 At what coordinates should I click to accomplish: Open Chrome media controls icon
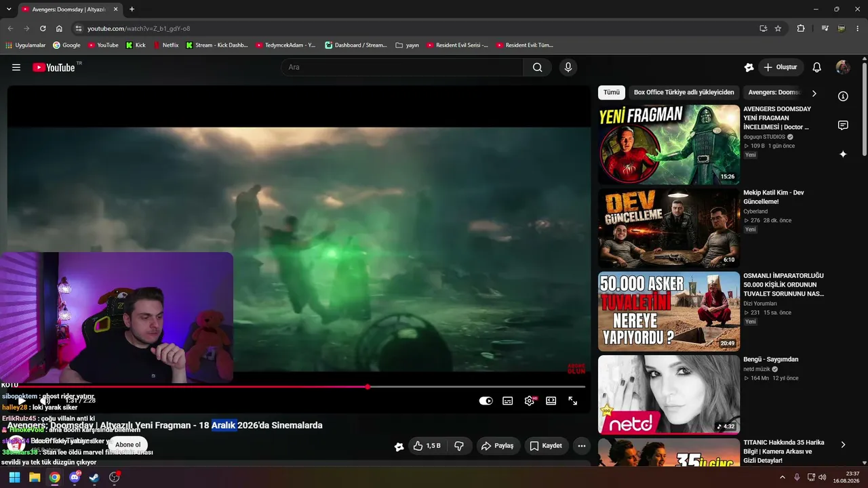(825, 28)
